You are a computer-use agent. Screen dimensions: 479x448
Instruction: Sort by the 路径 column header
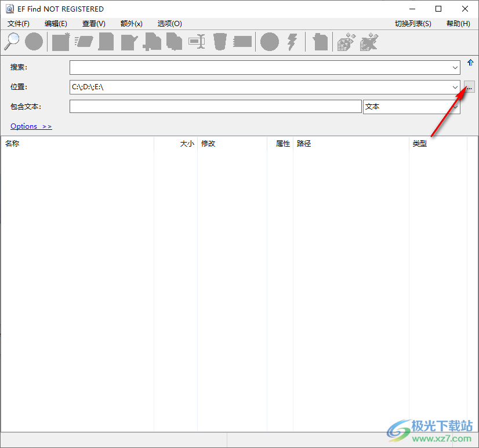(351, 144)
